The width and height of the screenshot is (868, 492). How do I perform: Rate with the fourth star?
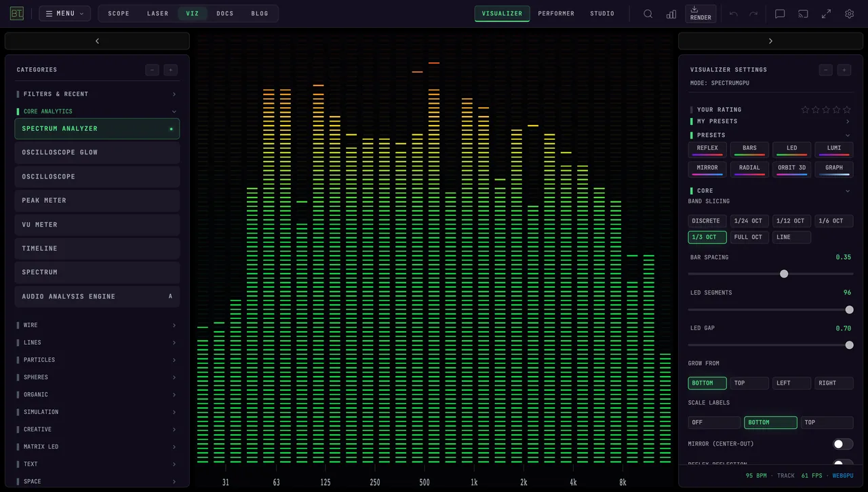pyautogui.click(x=836, y=109)
